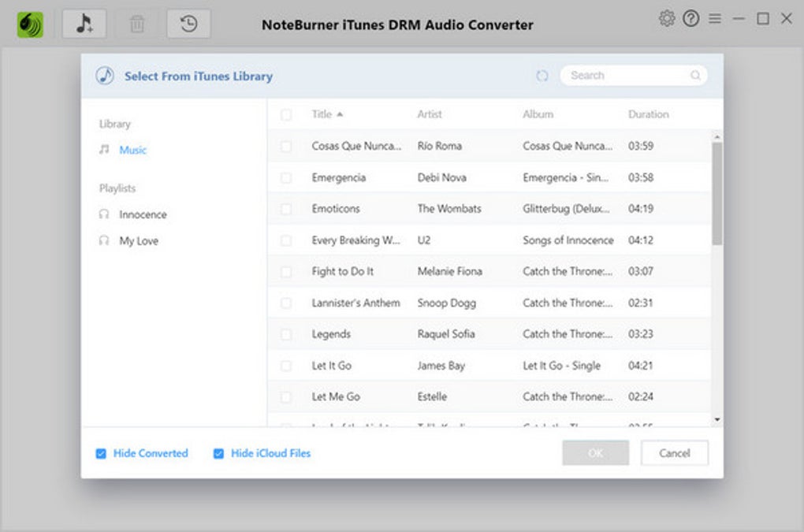Click the Lannister's Anthem title
This screenshot has width=804, height=532.
[x=355, y=303]
